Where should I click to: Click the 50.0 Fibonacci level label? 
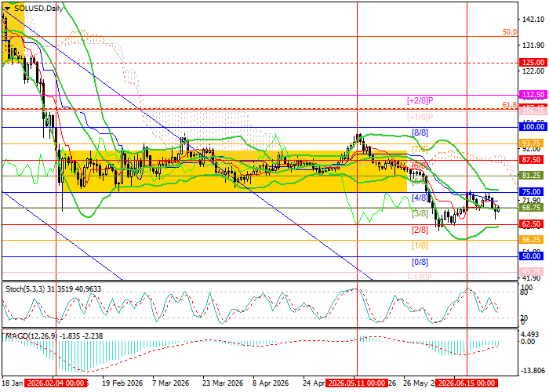(x=510, y=32)
